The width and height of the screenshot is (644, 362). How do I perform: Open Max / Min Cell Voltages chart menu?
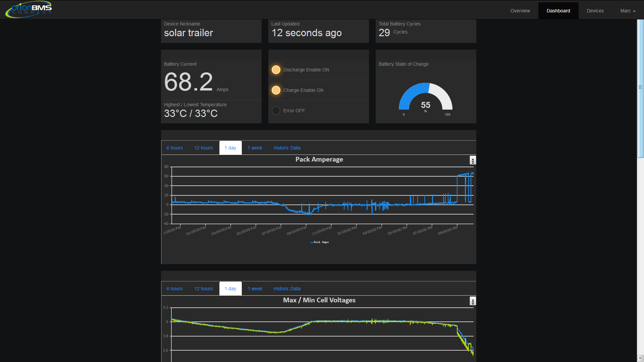coord(473,301)
